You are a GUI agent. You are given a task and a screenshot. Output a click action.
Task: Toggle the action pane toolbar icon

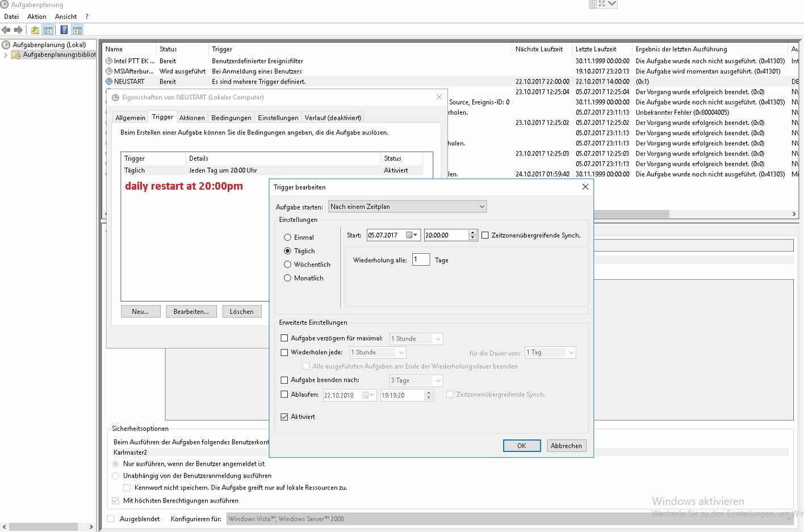pos(77,30)
